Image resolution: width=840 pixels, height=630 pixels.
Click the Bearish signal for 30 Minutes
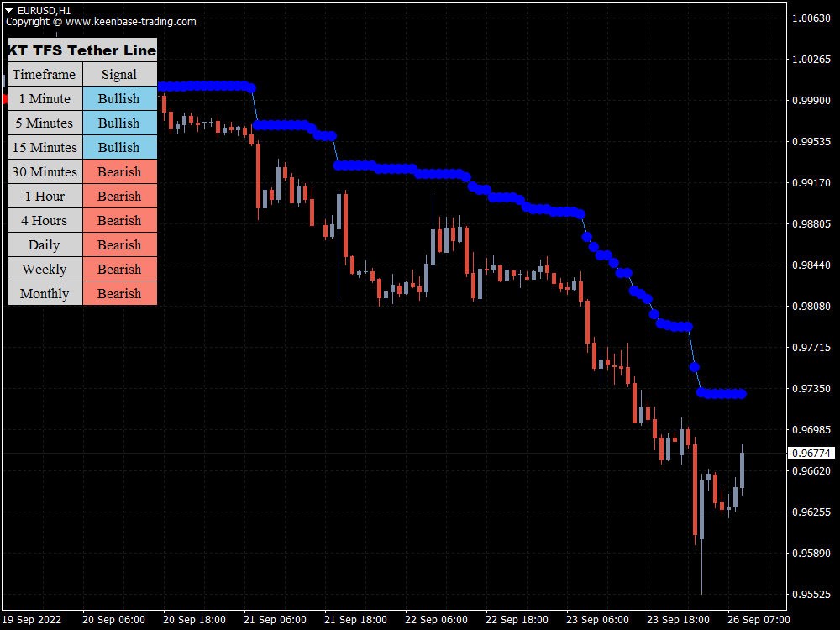pyautogui.click(x=120, y=172)
